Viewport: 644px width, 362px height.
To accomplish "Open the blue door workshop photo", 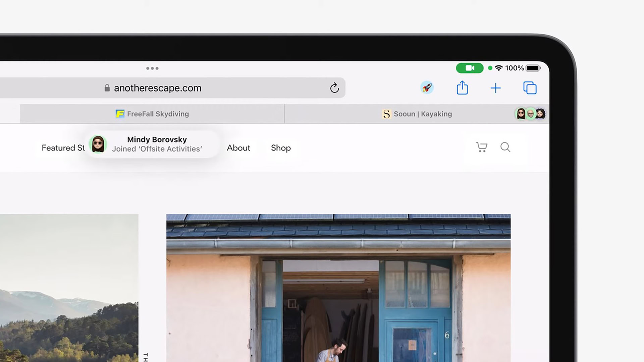I will (x=338, y=288).
